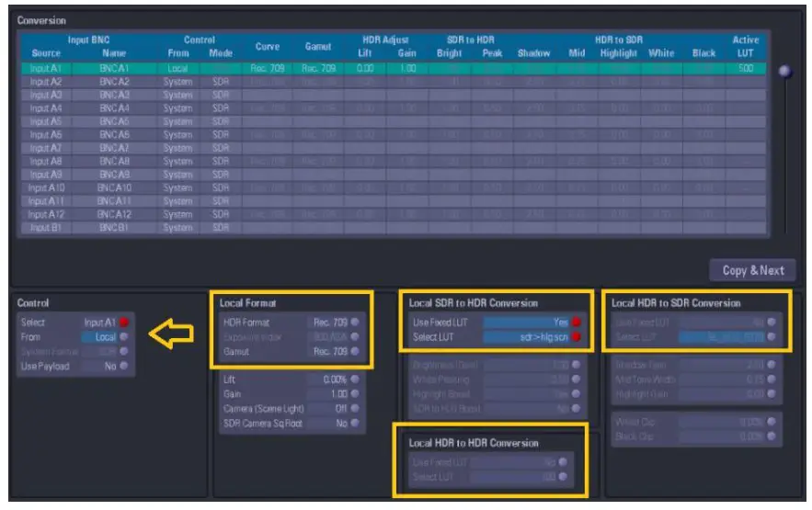This screenshot has width=812, height=510.
Task: Click the BNC A5 name cell
Action: click(114, 121)
